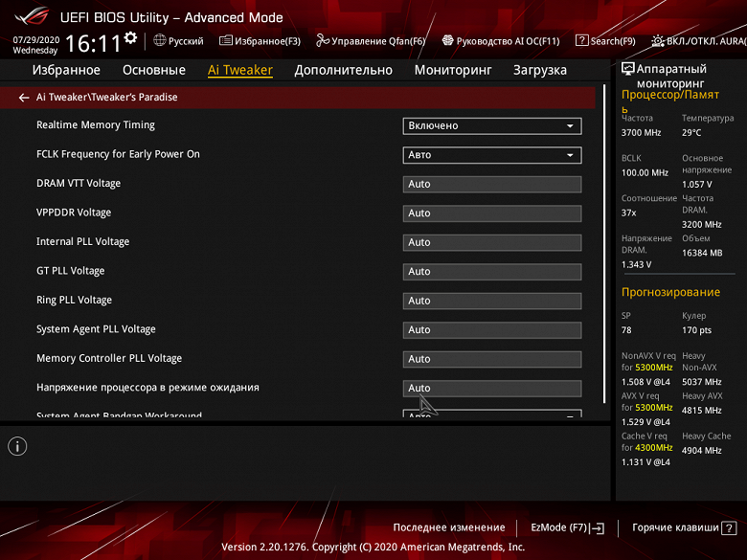Click System Agent PLL Voltage field
Screen dimensions: 747x560
tap(492, 330)
